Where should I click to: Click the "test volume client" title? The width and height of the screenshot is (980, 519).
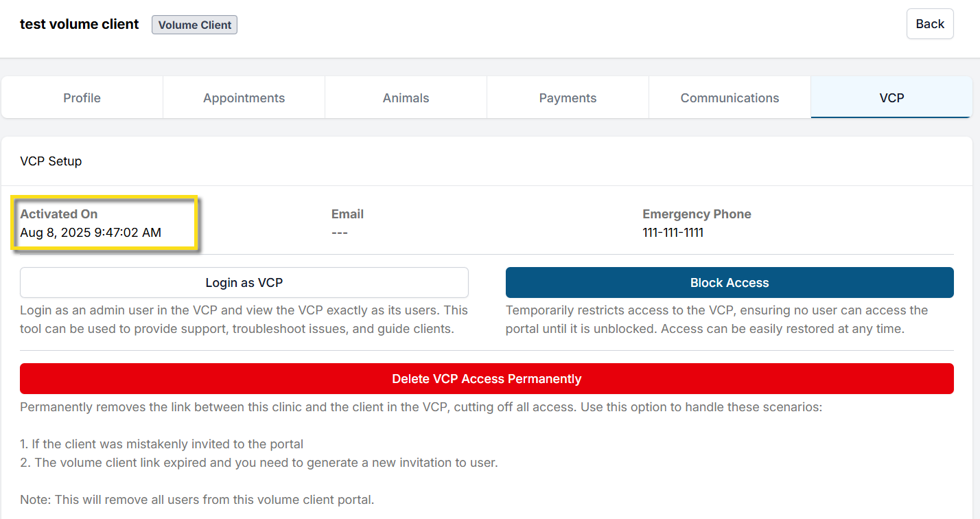coord(80,24)
